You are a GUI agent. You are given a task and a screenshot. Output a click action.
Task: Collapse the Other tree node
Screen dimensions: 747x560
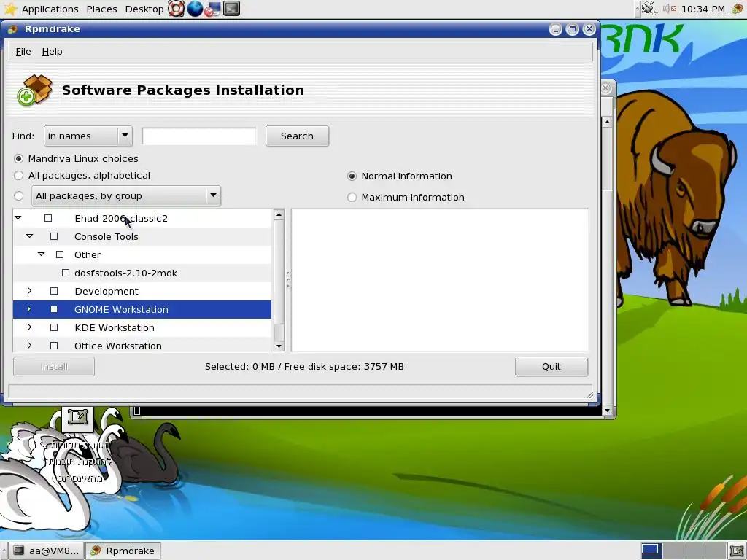pyautogui.click(x=42, y=254)
